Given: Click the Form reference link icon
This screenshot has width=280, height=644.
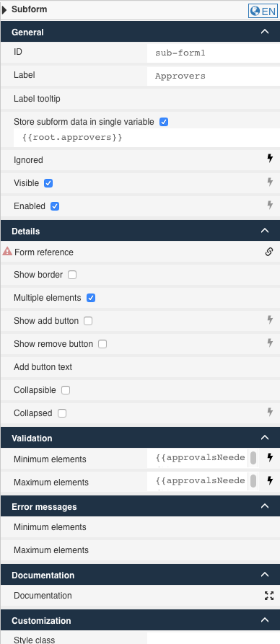Looking at the screenshot, I should [x=269, y=252].
